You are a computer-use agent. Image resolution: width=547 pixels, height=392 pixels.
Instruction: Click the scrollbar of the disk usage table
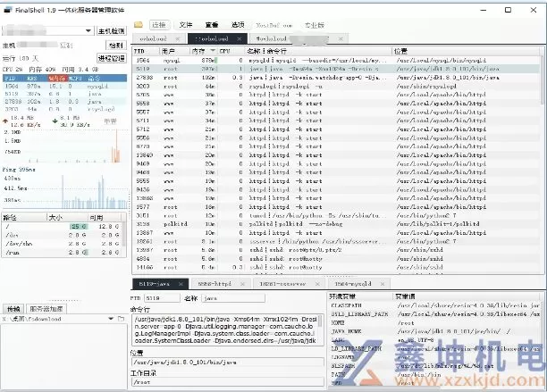click(x=124, y=233)
